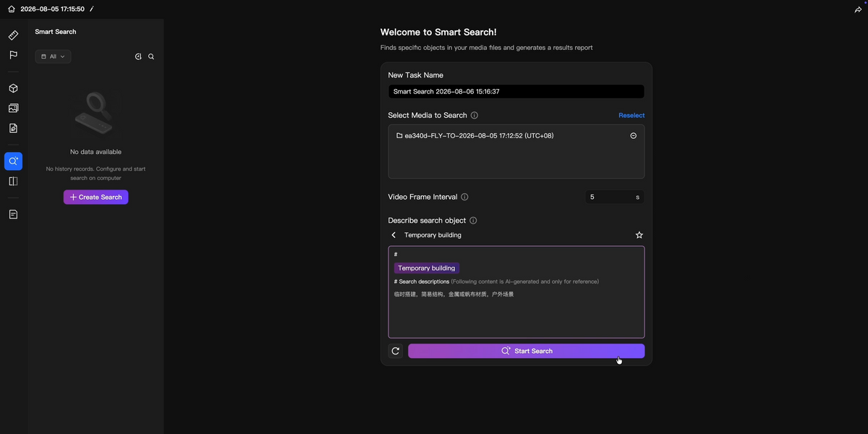Open the flag annotations panel

[x=13, y=55]
